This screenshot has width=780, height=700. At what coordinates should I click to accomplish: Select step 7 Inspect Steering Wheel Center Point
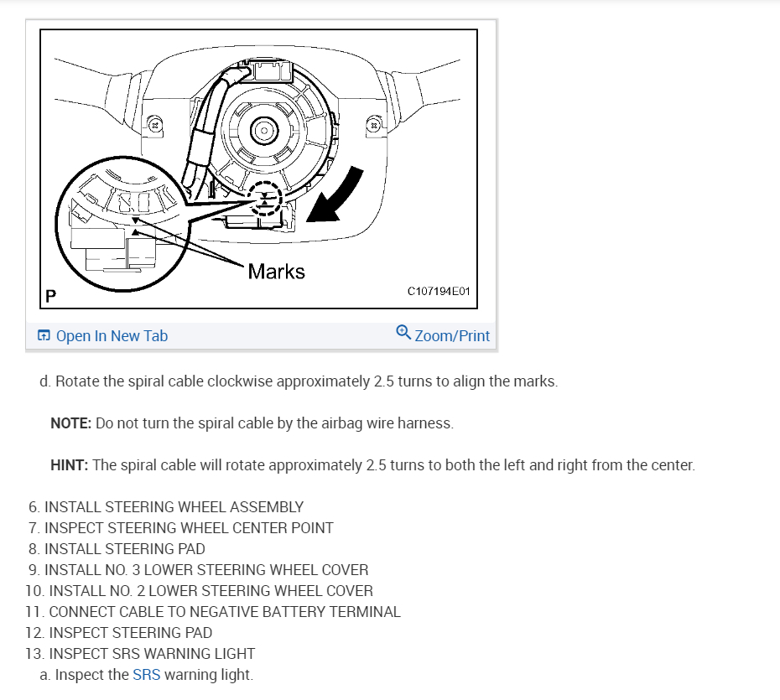tap(180, 528)
